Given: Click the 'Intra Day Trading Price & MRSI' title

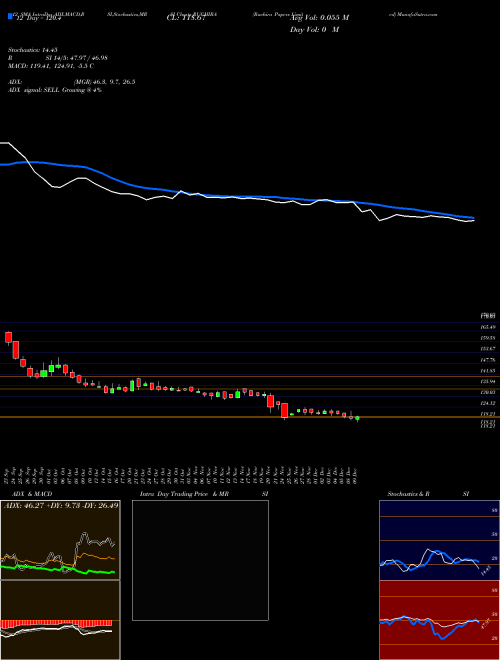Looking at the screenshot, I should 204,494.
